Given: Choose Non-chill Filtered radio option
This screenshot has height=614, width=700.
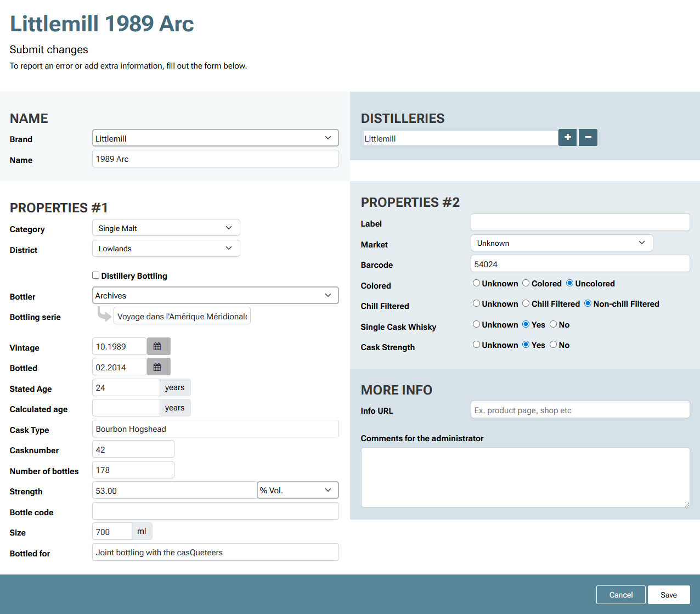Looking at the screenshot, I should pyautogui.click(x=588, y=303).
